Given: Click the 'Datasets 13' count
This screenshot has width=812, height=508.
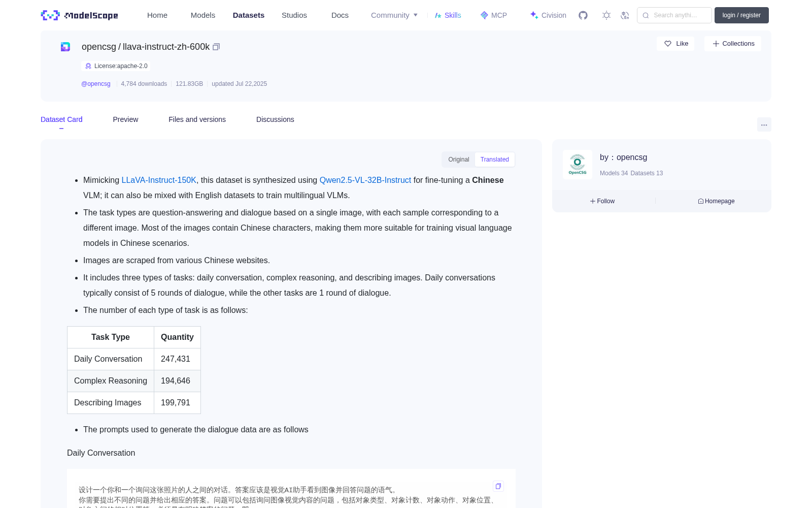Looking at the screenshot, I should click(647, 173).
